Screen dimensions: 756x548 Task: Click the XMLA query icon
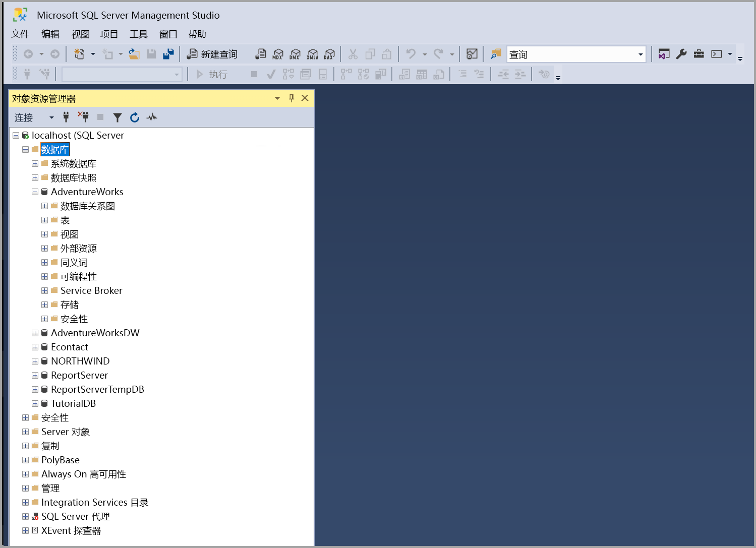pyautogui.click(x=312, y=54)
